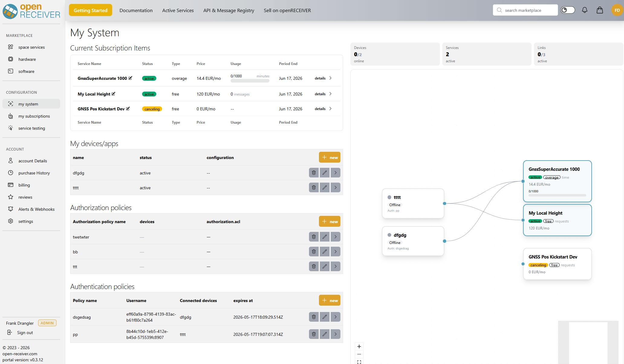Image resolution: width=624 pixels, height=364 pixels.
Task: Select my system in sidebar
Action: 31,104
